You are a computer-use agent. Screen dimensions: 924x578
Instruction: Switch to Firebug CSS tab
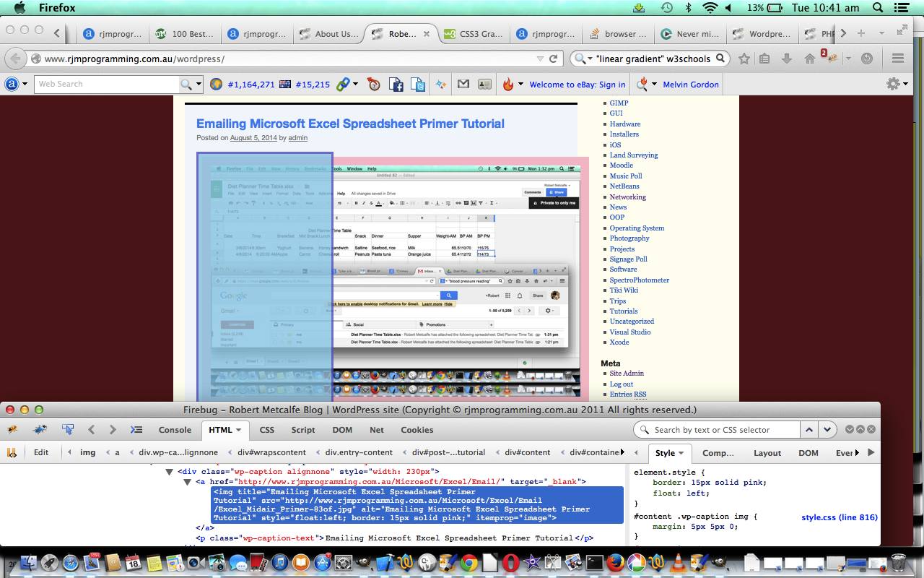(x=267, y=429)
